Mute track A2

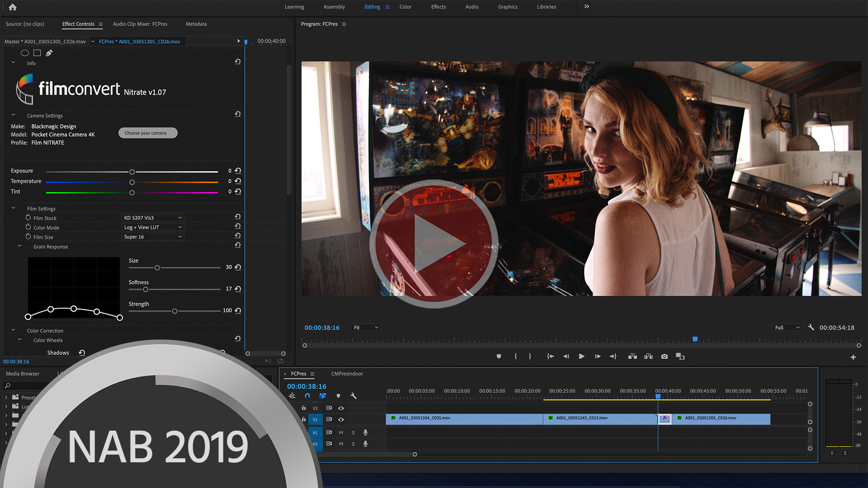point(341,444)
